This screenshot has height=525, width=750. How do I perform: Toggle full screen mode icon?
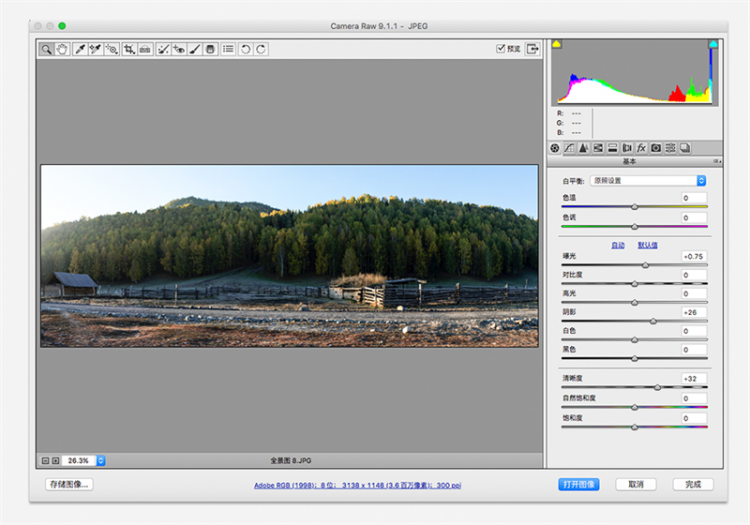click(532, 48)
